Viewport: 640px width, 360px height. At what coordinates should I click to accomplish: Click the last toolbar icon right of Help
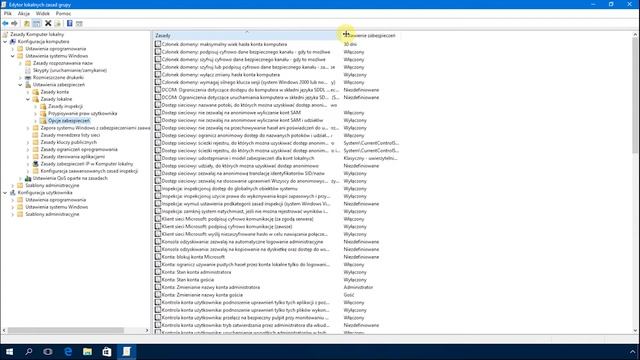point(79,24)
